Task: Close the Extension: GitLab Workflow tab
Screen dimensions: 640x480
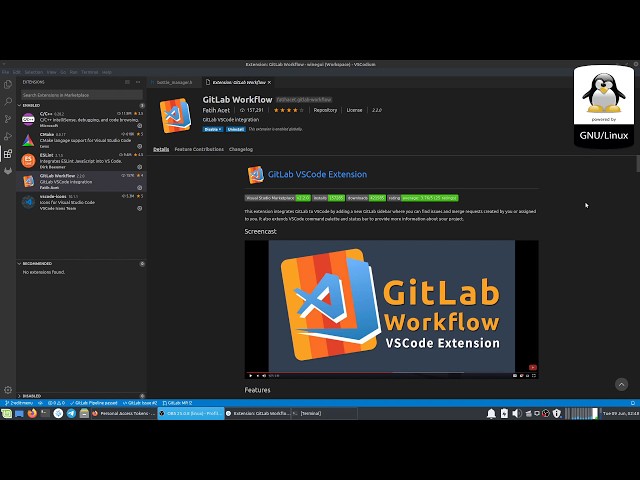Action: [x=269, y=82]
